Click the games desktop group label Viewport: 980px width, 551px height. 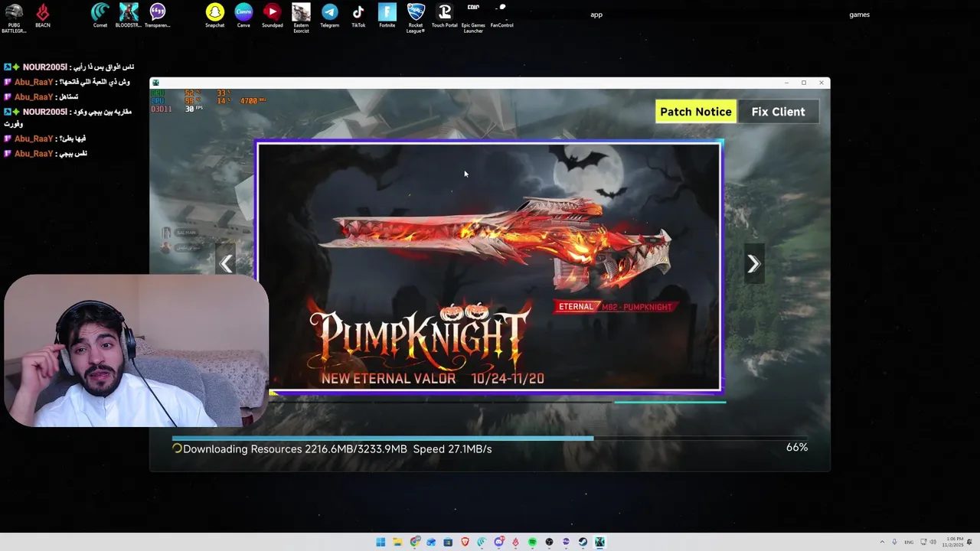859,15
